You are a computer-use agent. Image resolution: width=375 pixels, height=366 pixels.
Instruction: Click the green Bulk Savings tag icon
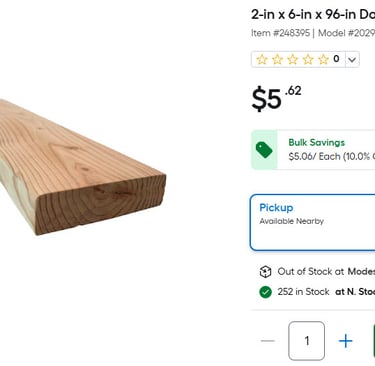264,150
